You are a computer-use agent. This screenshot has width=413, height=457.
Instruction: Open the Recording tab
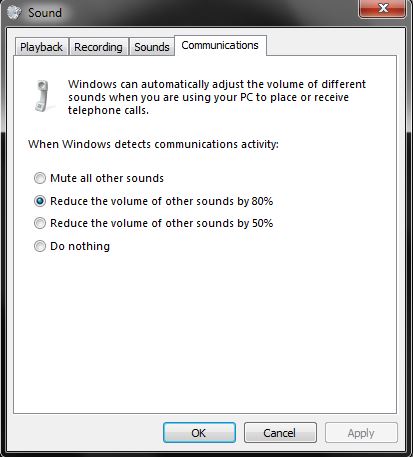click(98, 47)
